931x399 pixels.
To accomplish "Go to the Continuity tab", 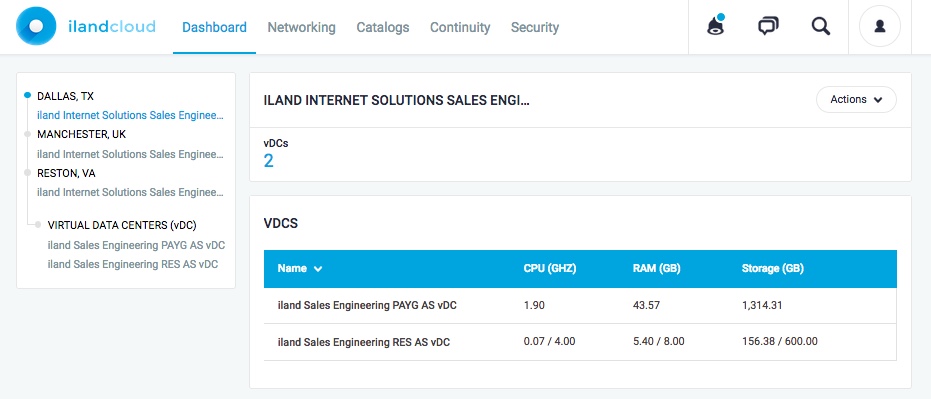I will [x=460, y=27].
